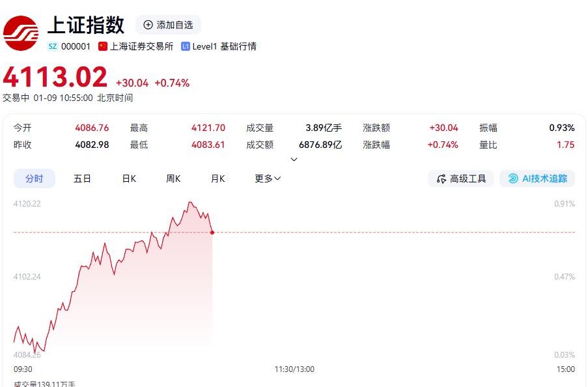588x387 pixels.
Task: Open the 月K monthly chart tab
Action: click(x=217, y=178)
